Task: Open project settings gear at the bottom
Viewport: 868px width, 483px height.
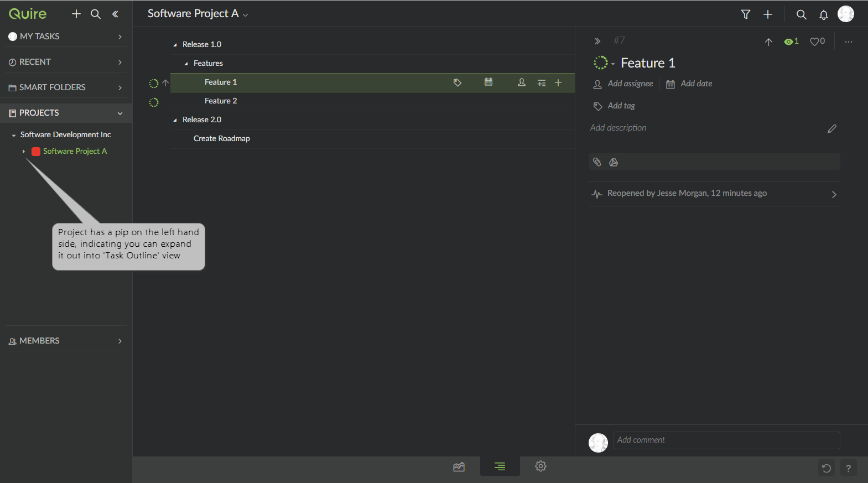Action: (x=541, y=466)
